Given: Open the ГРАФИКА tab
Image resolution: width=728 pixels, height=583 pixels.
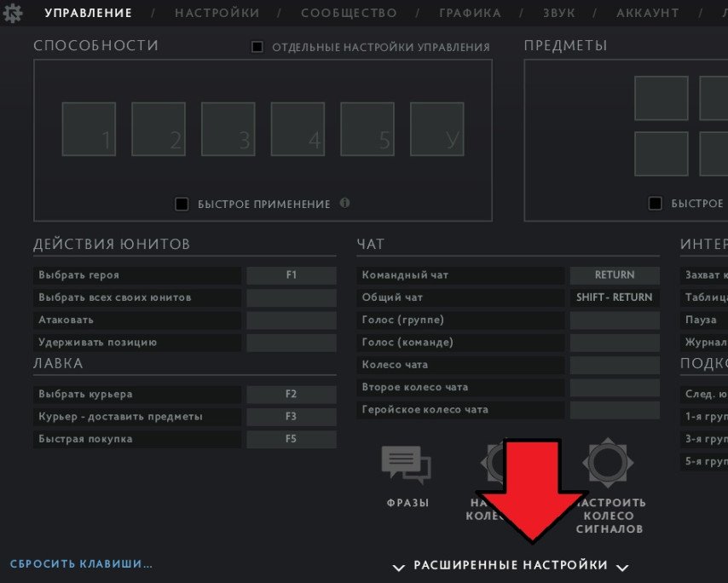Looking at the screenshot, I should pos(470,13).
